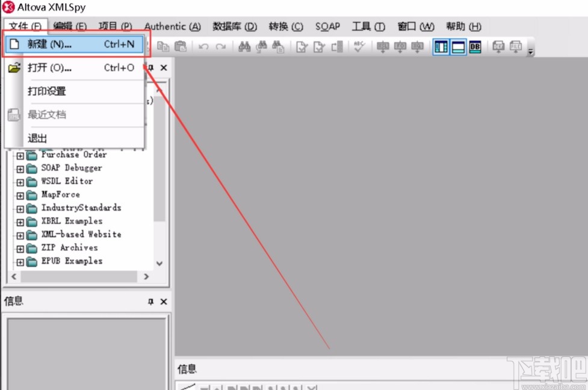Click the auto-hide pin on the project panel
Image resolution: width=588 pixels, height=390 pixels.
pyautogui.click(x=150, y=67)
